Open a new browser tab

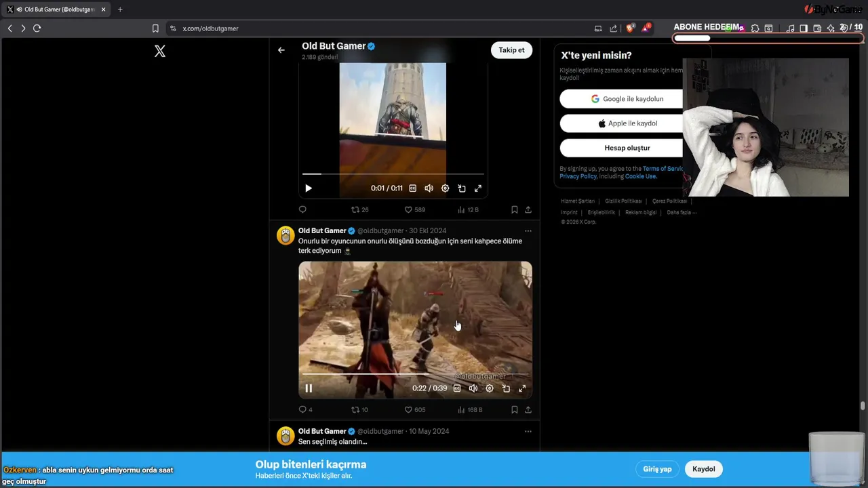tap(120, 9)
